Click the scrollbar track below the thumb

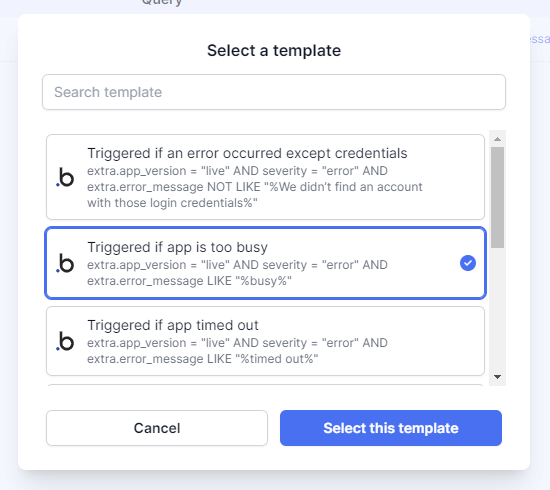point(497,310)
